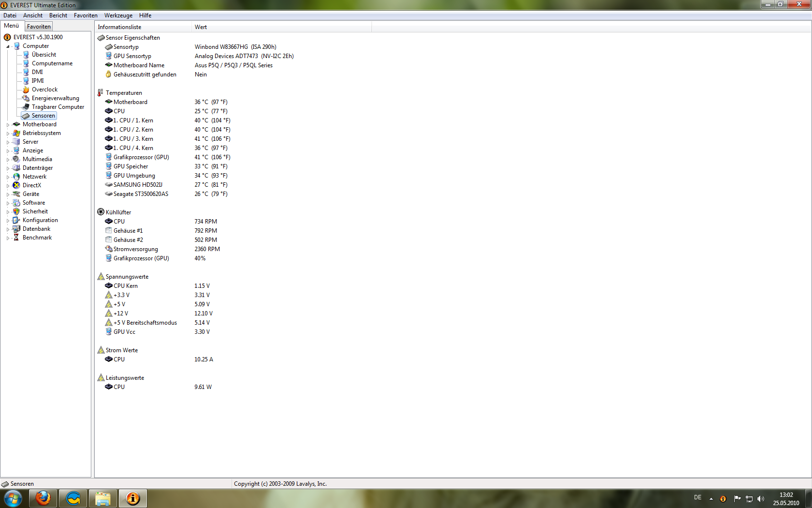Screen dimensions: 812x508
Task: Click the Strom Werte section icon
Action: point(101,350)
